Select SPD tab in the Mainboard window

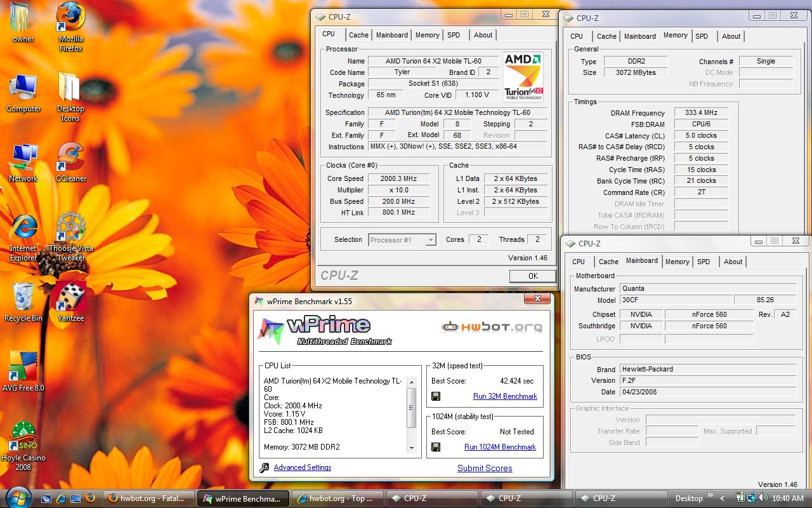pyautogui.click(x=704, y=262)
